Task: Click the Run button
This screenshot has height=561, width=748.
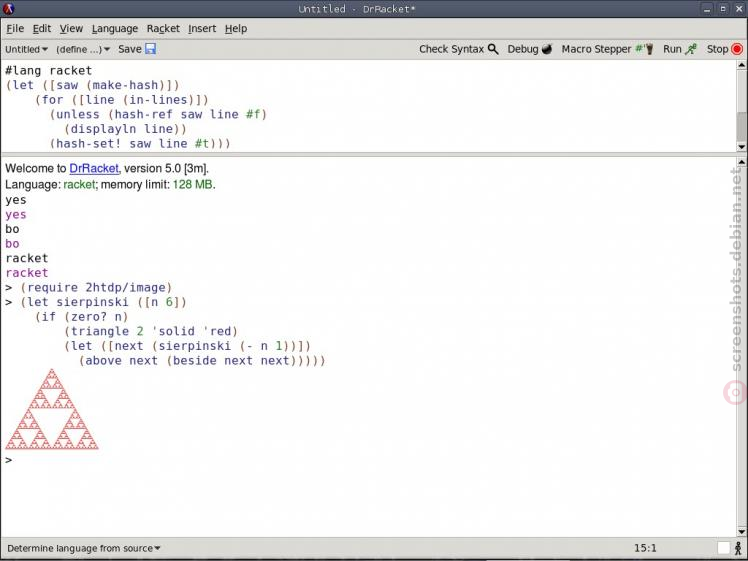Action: (x=680, y=49)
